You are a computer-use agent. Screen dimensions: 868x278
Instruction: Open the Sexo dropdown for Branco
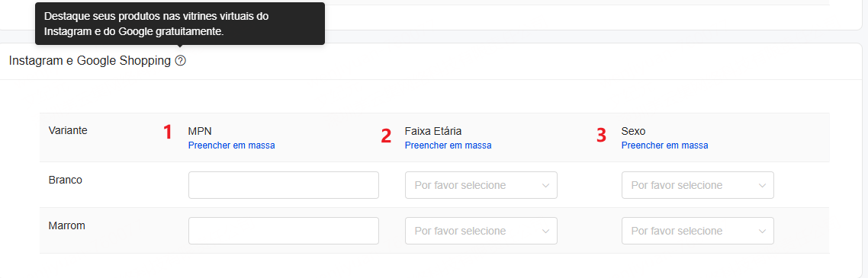click(x=697, y=185)
